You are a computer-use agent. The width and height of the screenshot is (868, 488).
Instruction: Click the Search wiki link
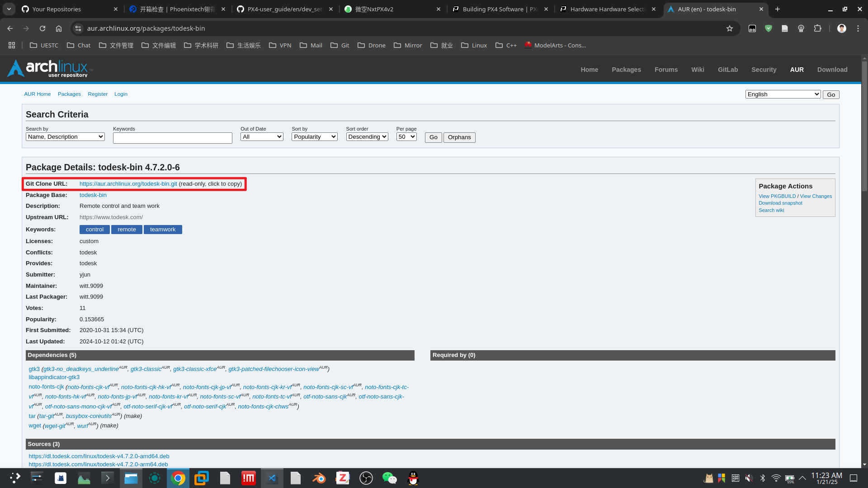pos(771,210)
